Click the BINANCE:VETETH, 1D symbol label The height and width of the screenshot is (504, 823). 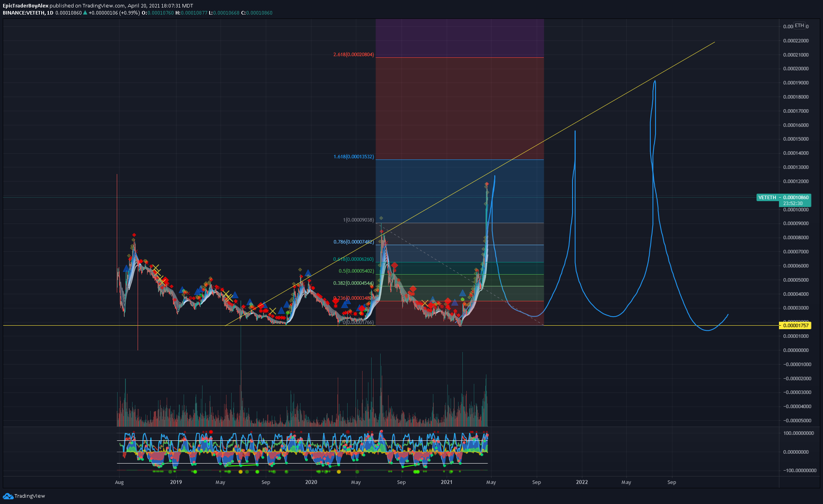[28, 13]
